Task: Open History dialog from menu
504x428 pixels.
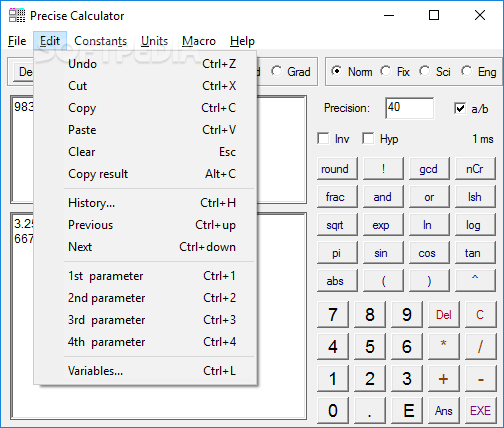Action: pos(145,203)
